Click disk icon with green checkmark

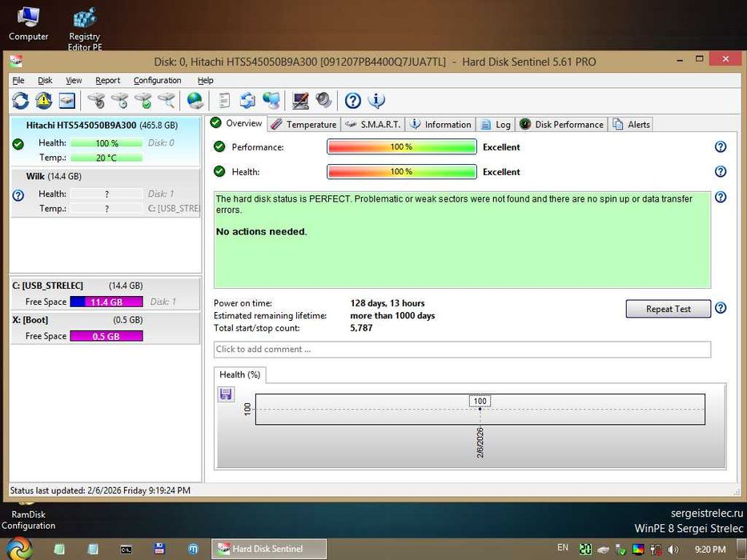(x=143, y=101)
